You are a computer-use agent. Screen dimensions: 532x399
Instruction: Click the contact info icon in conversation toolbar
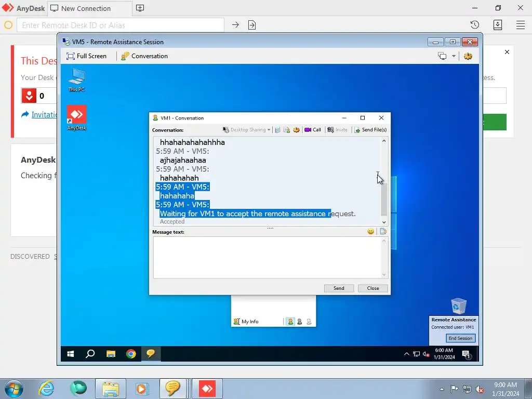[x=287, y=129]
